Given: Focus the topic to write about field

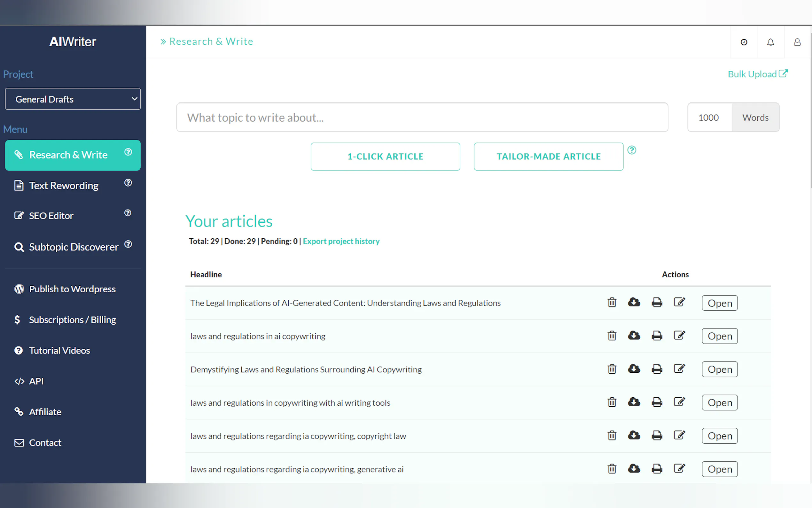Looking at the screenshot, I should pos(422,118).
